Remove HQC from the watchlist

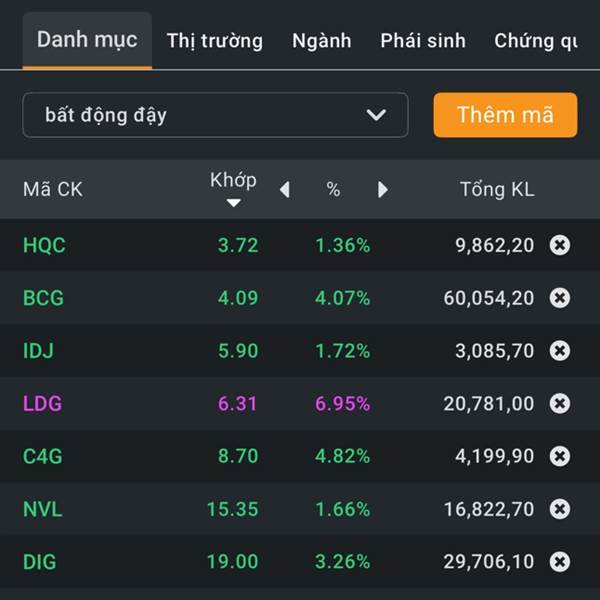(x=559, y=245)
